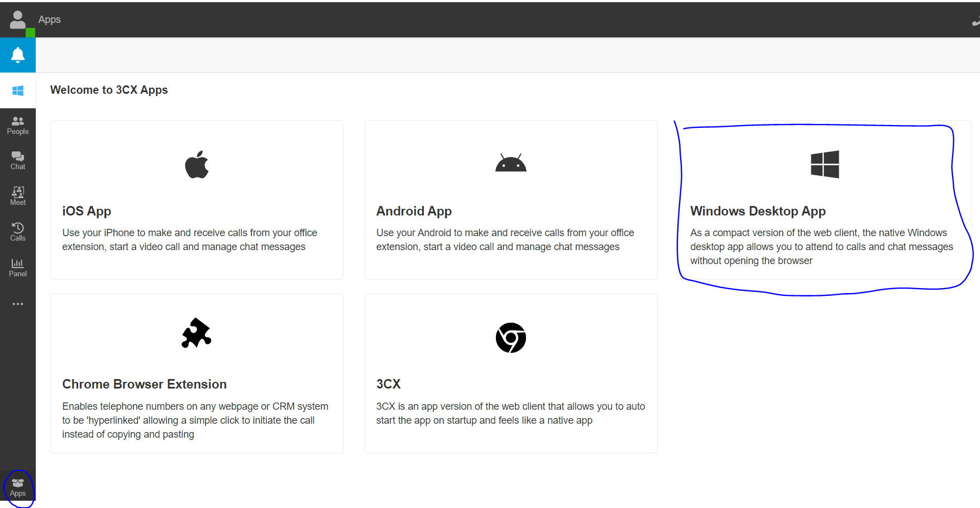The height and width of the screenshot is (508, 980).
Task: Go to People in sidebar
Action: (x=18, y=126)
